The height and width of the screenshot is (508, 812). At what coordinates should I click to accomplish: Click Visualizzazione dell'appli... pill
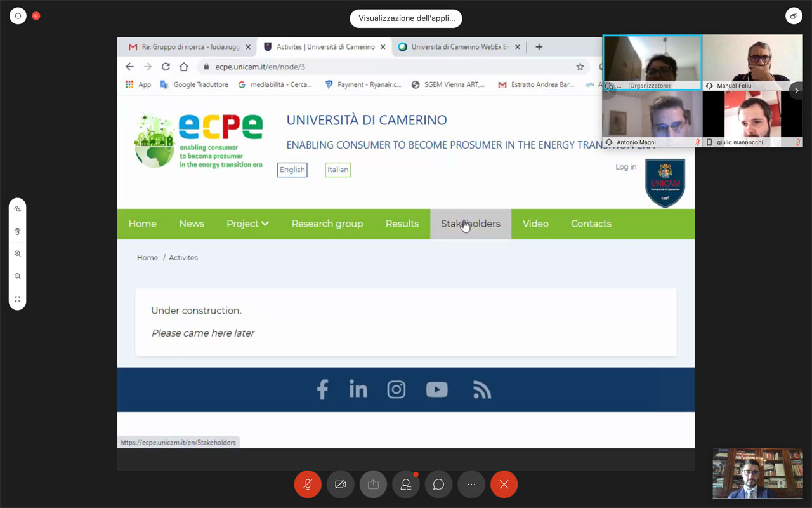pyautogui.click(x=406, y=18)
